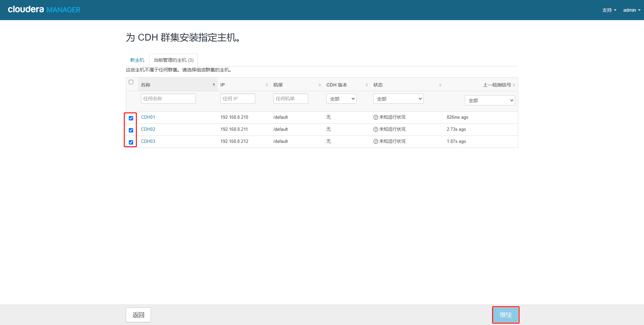Image resolution: width=644 pixels, height=325 pixels.
Task: Sort by the IP column arrow
Action: click(x=267, y=85)
